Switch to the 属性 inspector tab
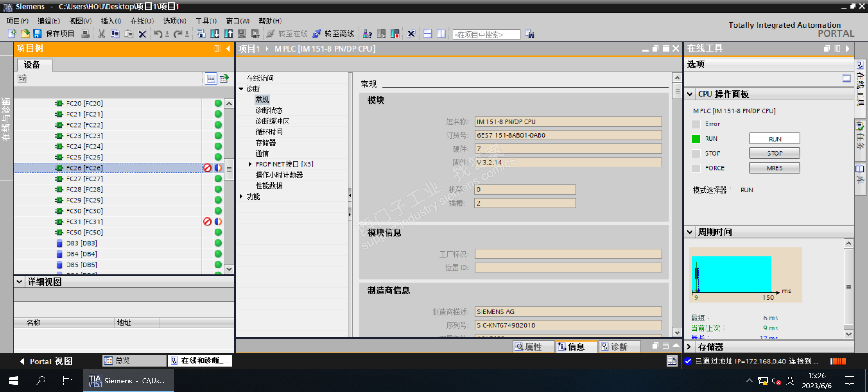The width and height of the screenshot is (868, 392). pyautogui.click(x=533, y=347)
